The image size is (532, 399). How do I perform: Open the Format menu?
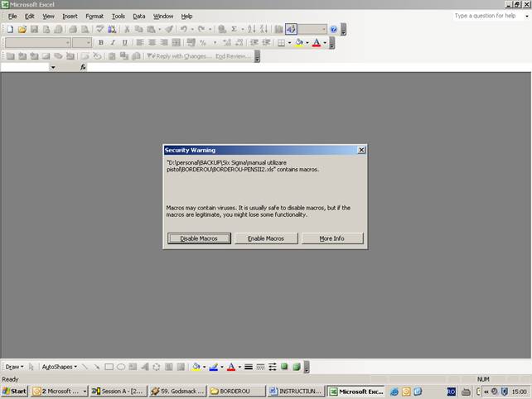(94, 16)
